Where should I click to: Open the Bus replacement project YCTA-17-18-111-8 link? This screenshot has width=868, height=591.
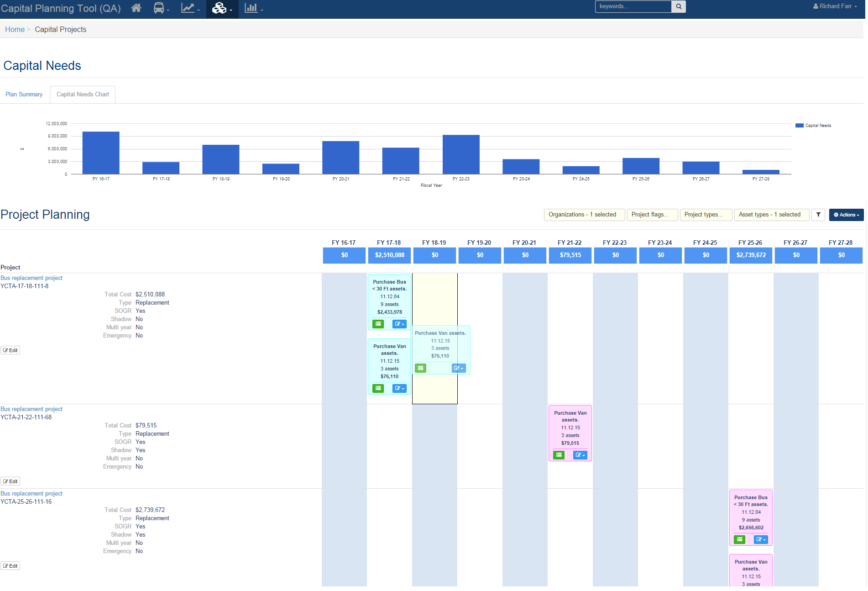(x=31, y=278)
